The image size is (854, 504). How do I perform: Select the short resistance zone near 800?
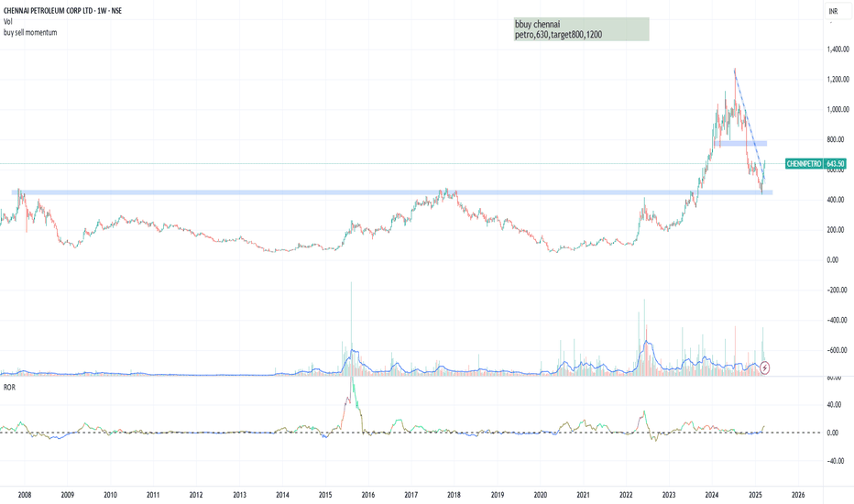[742, 143]
